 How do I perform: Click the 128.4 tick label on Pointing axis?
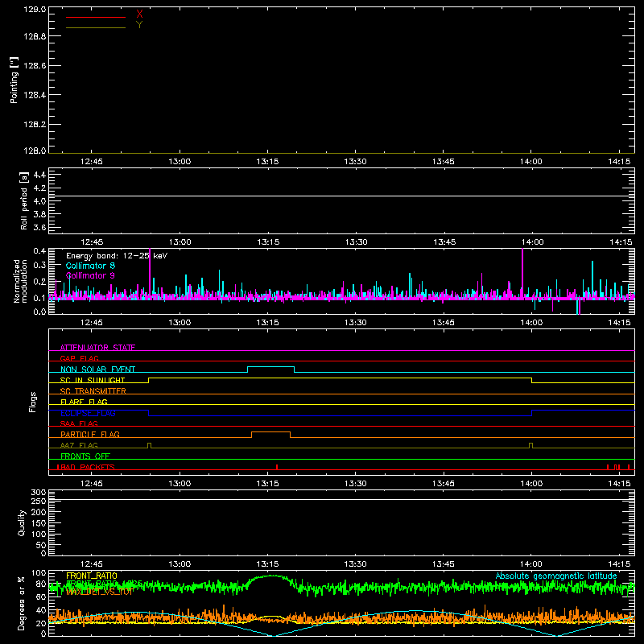click(x=35, y=95)
